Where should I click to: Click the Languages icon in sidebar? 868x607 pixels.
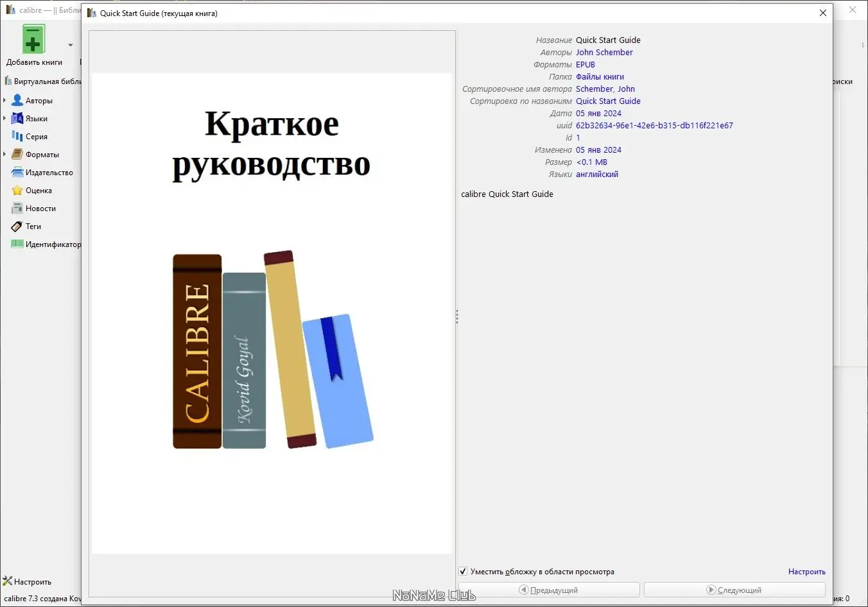pyautogui.click(x=17, y=118)
